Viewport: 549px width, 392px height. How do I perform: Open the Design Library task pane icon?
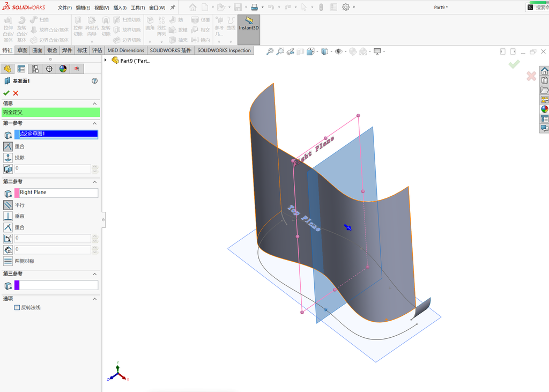click(545, 80)
